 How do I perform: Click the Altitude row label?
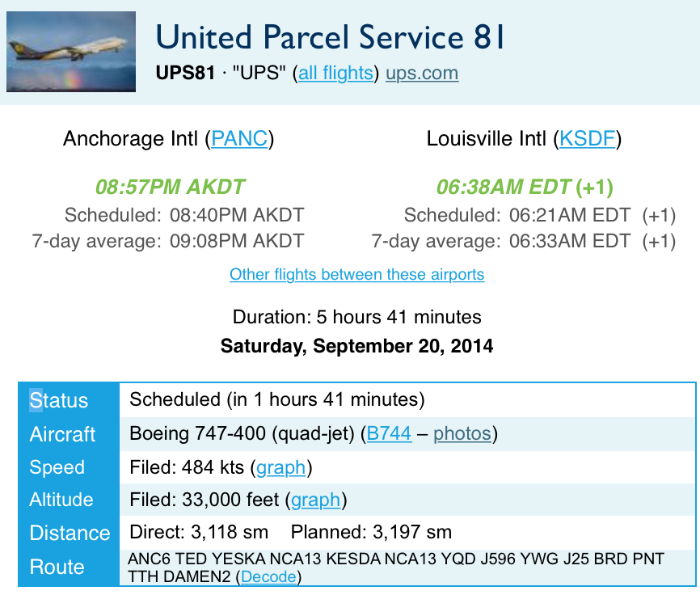click(61, 500)
